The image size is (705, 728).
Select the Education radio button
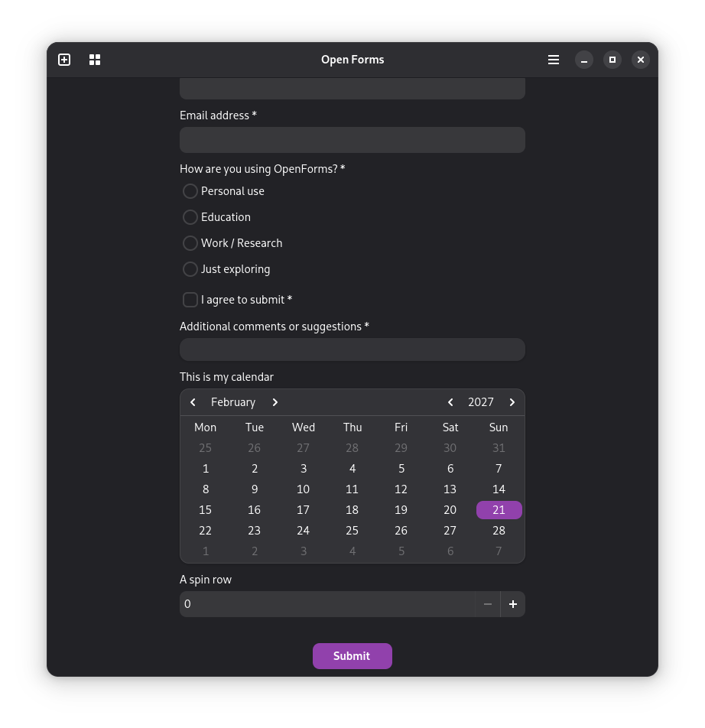click(190, 217)
